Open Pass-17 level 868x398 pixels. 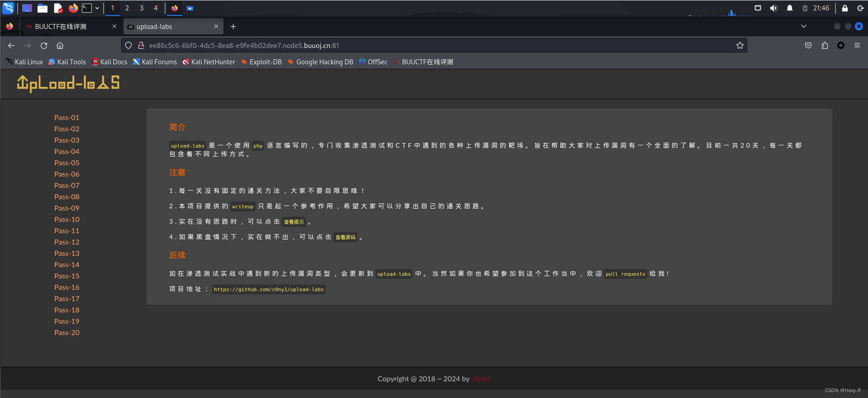point(67,298)
